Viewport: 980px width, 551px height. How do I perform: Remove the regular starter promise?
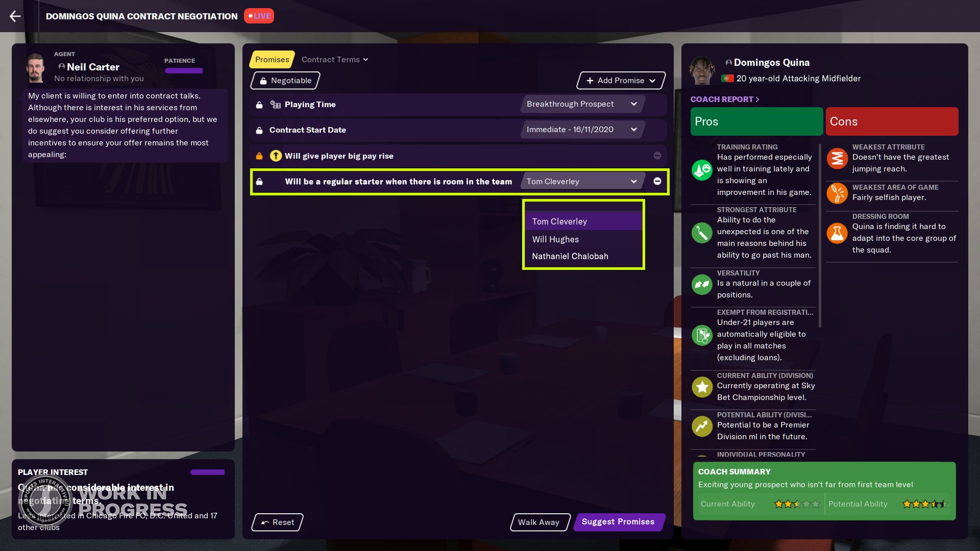coord(657,182)
